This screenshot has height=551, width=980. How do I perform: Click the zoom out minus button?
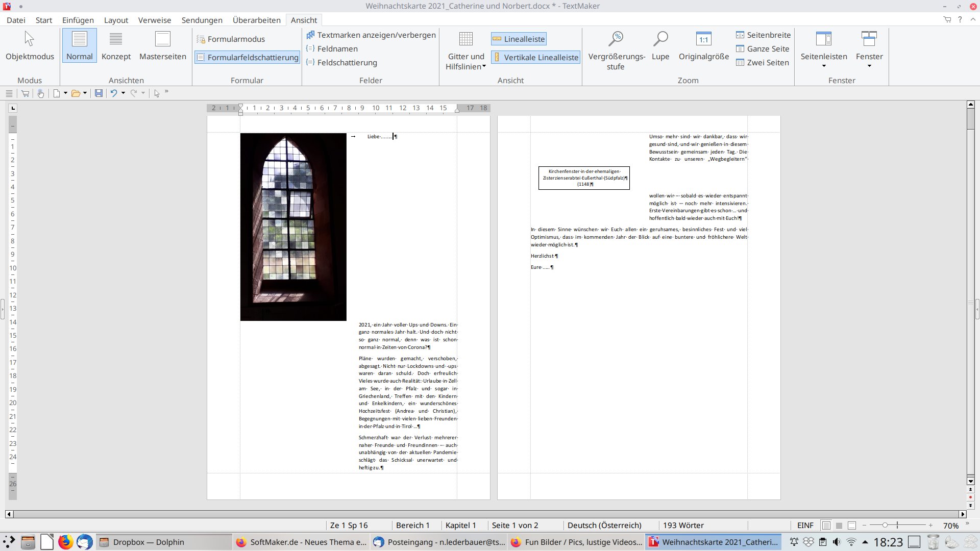click(864, 525)
